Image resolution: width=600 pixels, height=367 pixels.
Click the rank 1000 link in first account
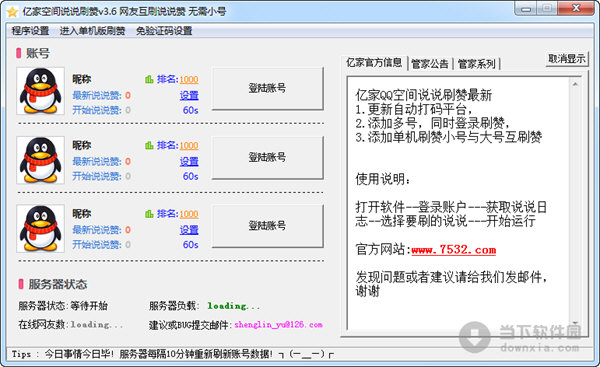(x=189, y=80)
